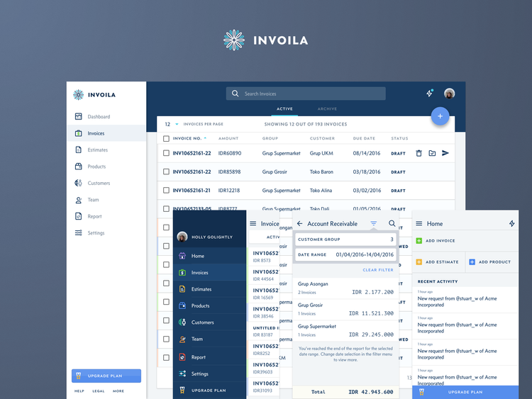Switch to the Archive tab
Image resolution: width=532 pixels, height=399 pixels.
[327, 109]
